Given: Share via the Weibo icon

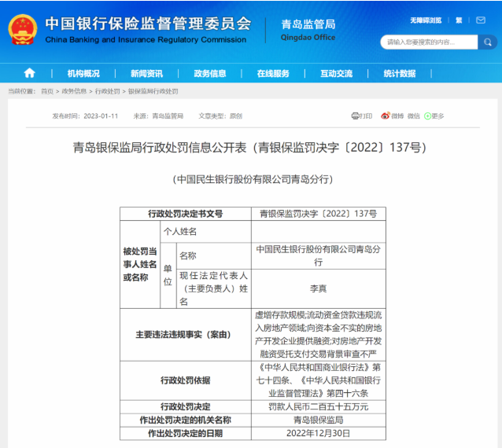Looking at the screenshot, I should tap(385, 116).
